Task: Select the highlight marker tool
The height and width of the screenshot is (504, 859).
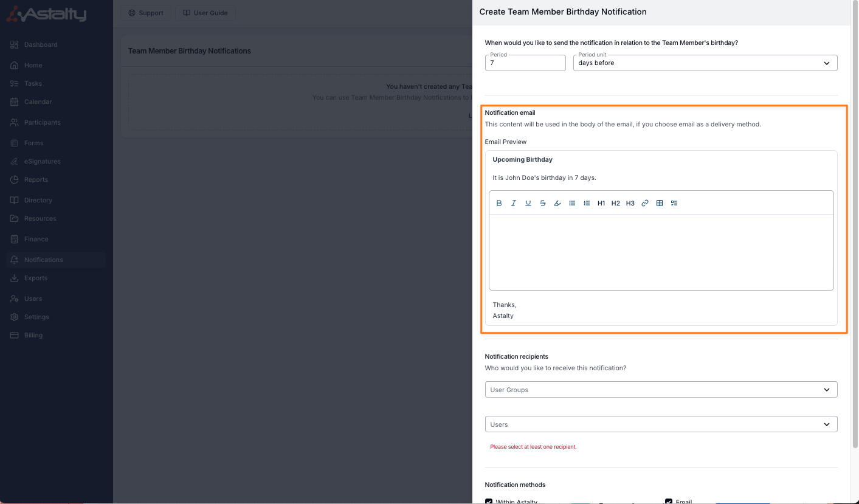Action: point(557,203)
